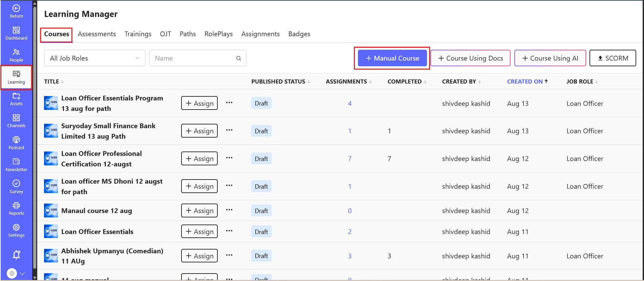
Task: Sort by Completed column header
Action: pos(407,81)
